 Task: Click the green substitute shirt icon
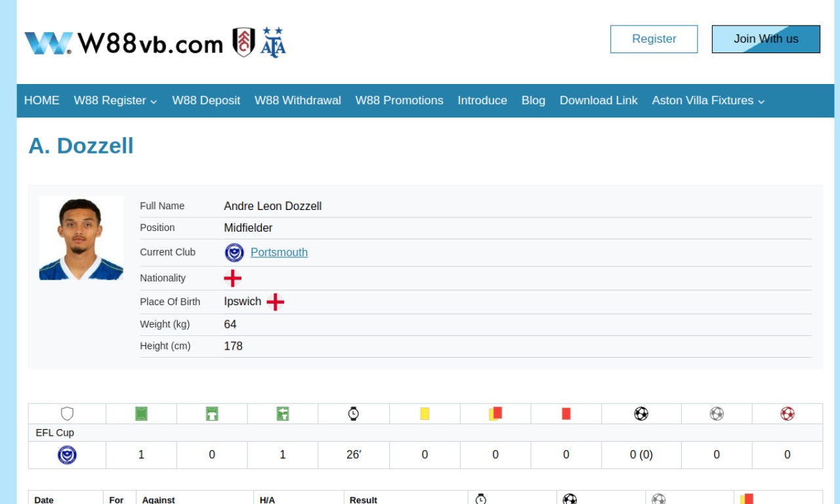tap(283, 413)
